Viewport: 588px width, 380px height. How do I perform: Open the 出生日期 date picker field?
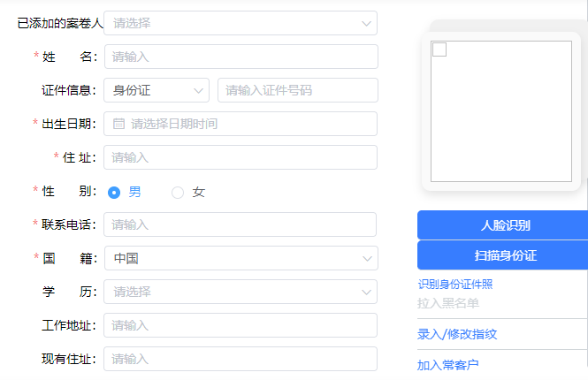coord(241,124)
